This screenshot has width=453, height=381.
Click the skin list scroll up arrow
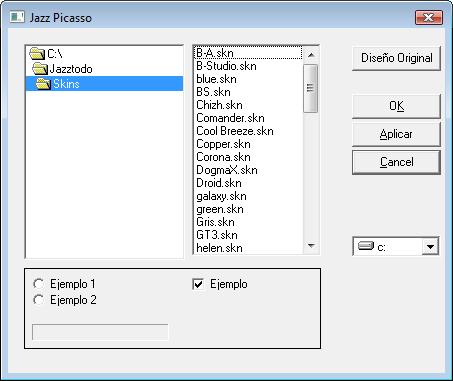(311, 55)
